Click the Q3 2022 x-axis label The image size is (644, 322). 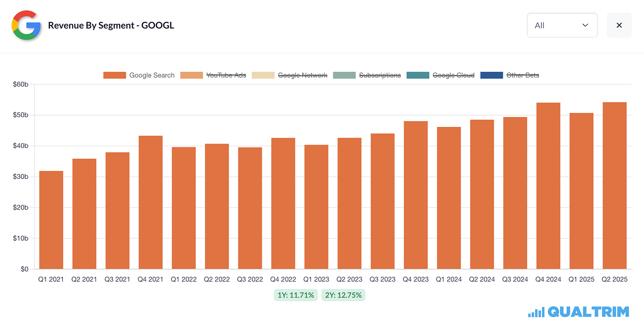(250, 279)
